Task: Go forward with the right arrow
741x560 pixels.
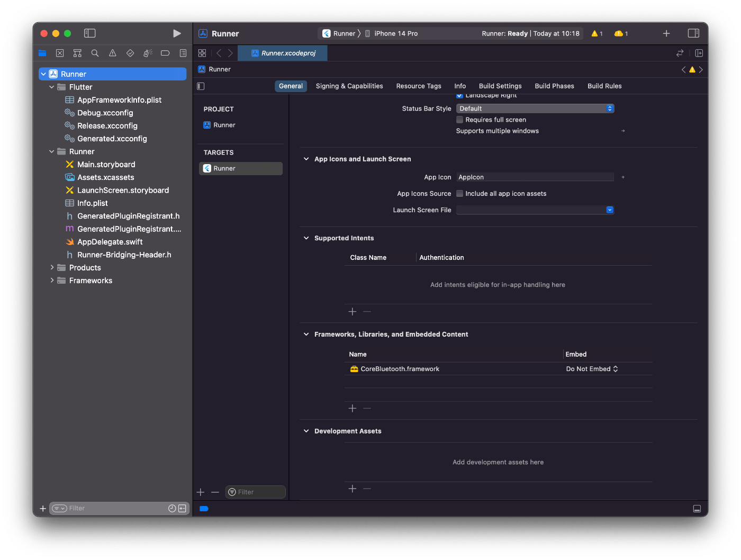Action: pos(230,53)
